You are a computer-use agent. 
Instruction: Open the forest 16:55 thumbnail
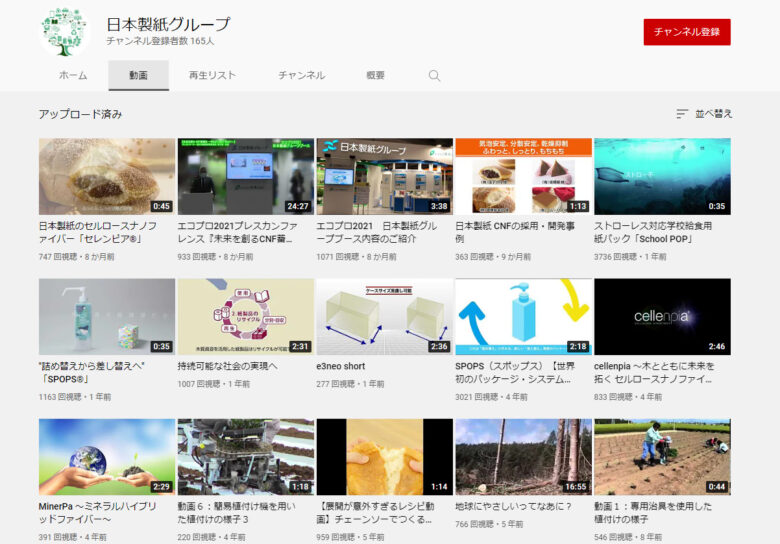(523, 457)
